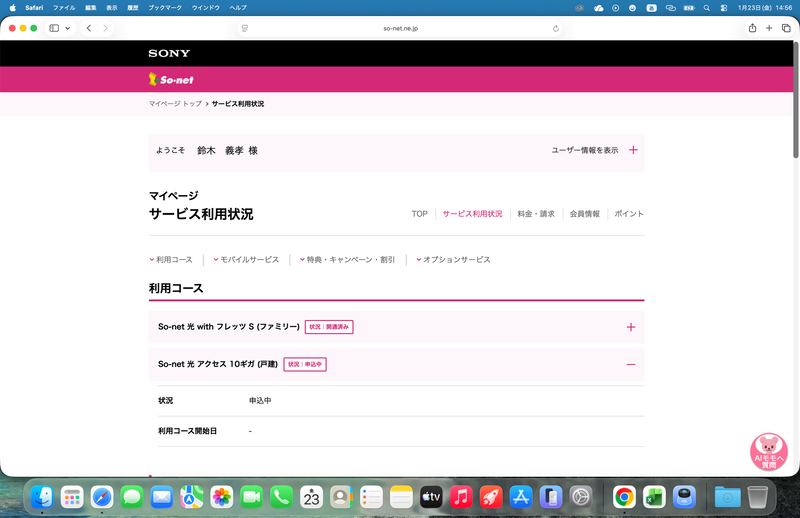Select 料金・請求 tab
This screenshot has height=518, width=800.
click(536, 214)
